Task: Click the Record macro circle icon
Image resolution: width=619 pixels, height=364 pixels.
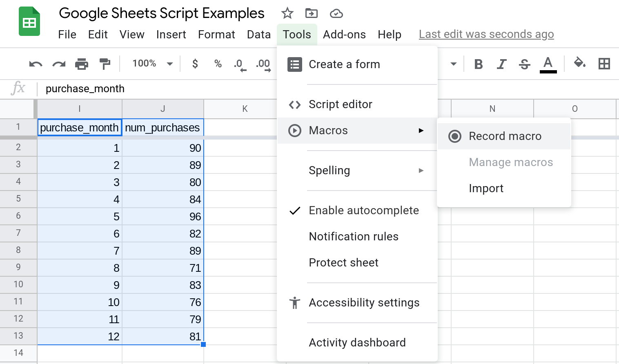Action: pyautogui.click(x=454, y=136)
